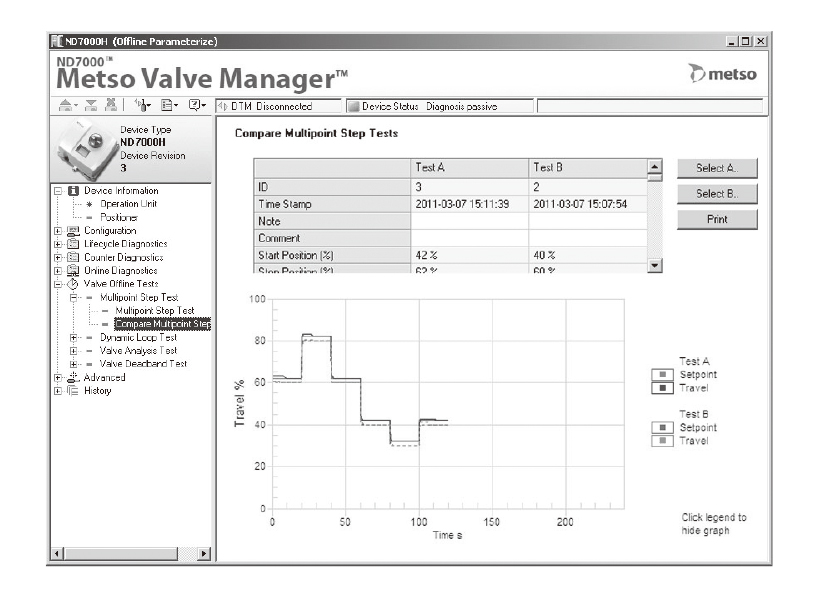Collapse the Valve Offline Tests node

pos(58,284)
